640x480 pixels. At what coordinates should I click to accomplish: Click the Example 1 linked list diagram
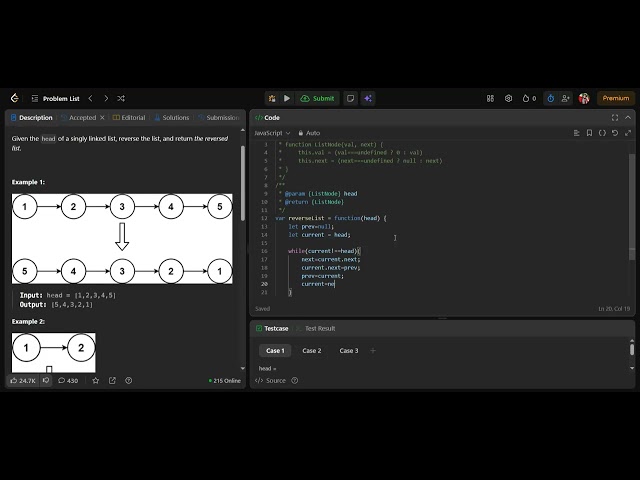coord(122,239)
